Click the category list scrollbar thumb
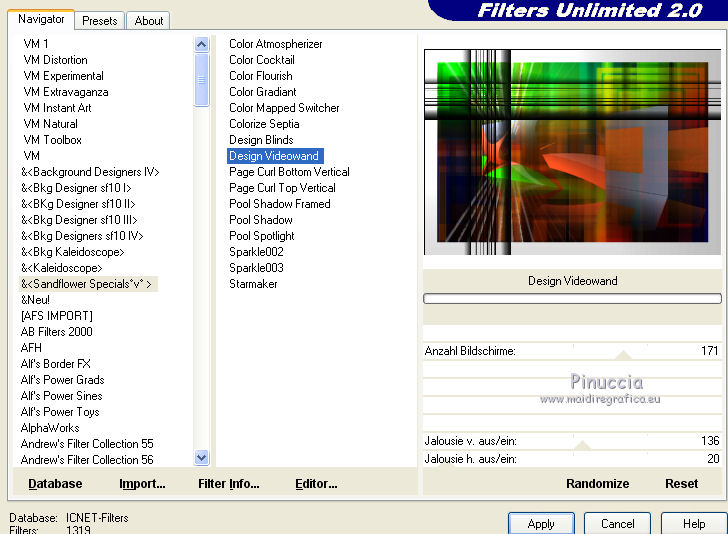 (202, 80)
